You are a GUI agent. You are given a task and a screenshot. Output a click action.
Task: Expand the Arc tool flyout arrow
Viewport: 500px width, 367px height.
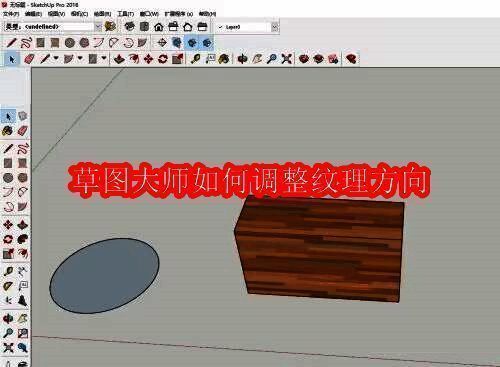(80, 58)
